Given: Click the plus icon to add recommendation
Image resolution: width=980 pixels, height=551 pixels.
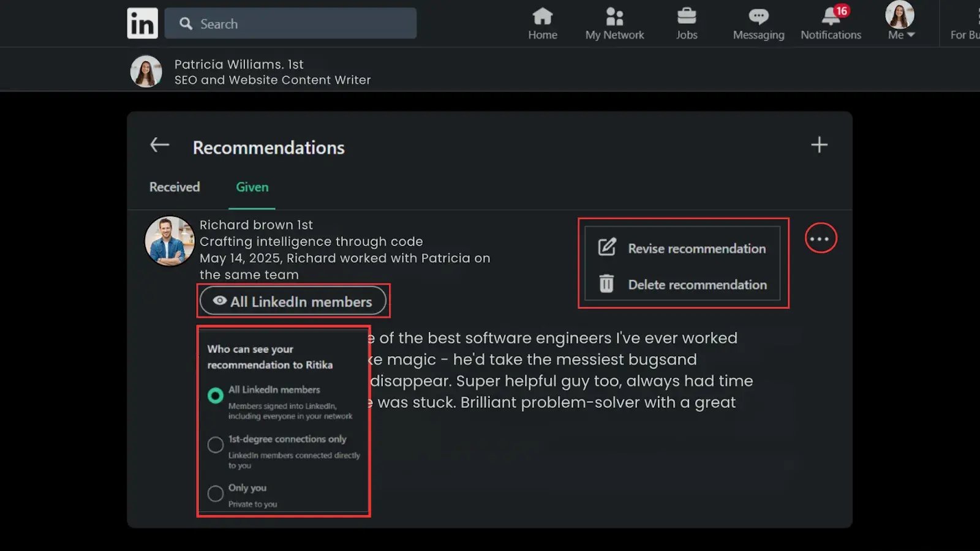Looking at the screenshot, I should pos(819,145).
